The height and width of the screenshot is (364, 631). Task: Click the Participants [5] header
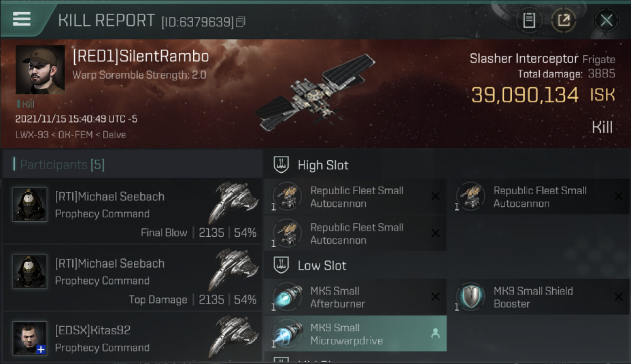62,165
